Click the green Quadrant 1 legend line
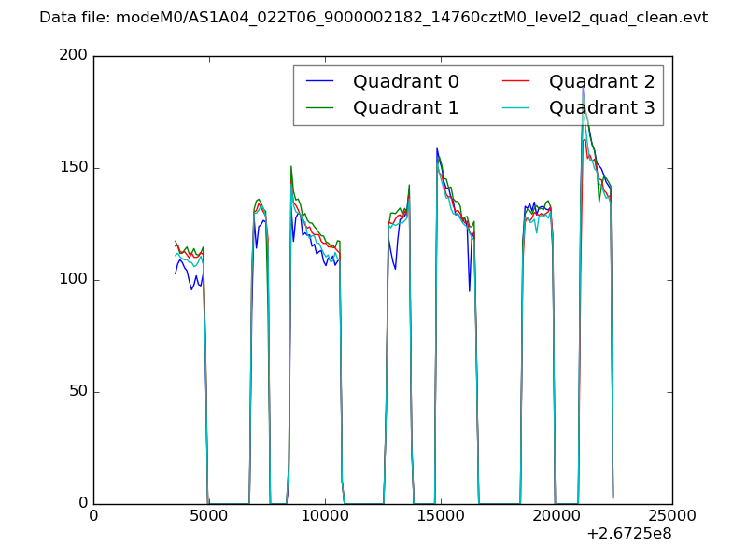Viewport: 747px width, 560px height. click(x=320, y=108)
